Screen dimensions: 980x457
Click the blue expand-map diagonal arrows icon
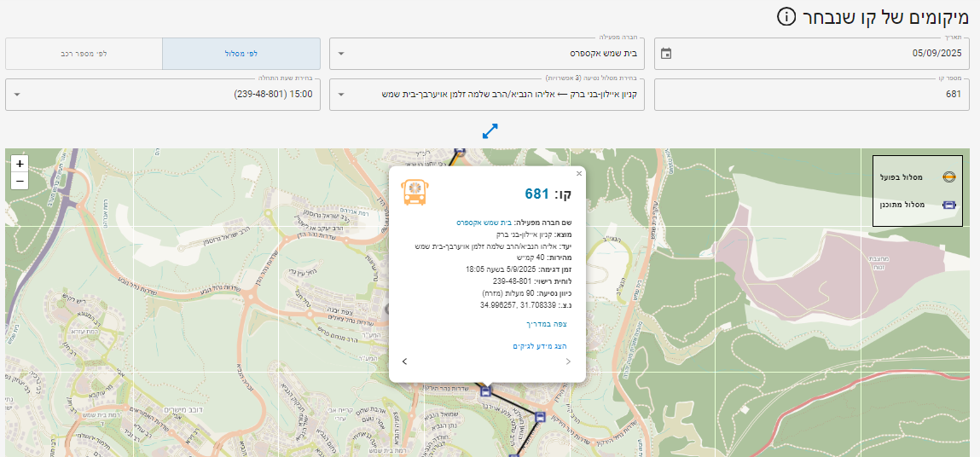490,131
